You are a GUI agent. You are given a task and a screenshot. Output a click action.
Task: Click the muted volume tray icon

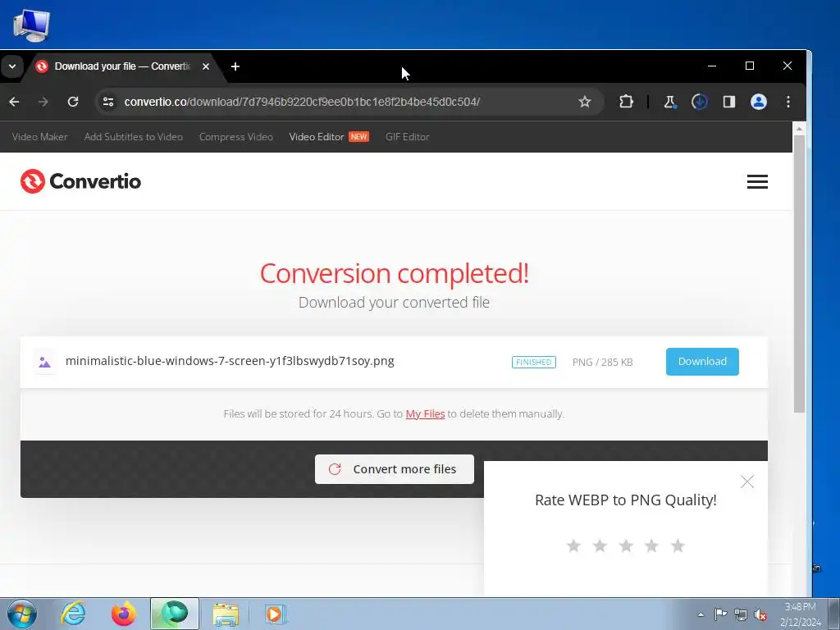pyautogui.click(x=760, y=614)
